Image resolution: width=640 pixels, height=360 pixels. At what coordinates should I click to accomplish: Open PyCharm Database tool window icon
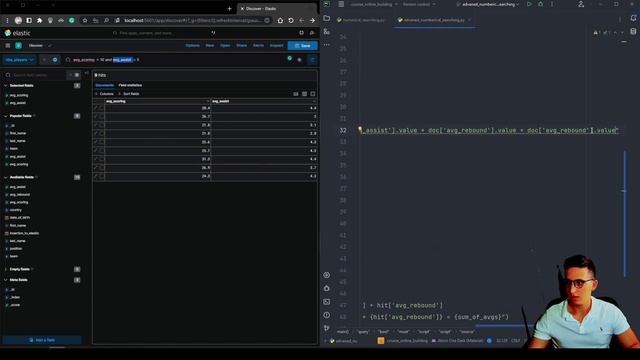point(633,31)
